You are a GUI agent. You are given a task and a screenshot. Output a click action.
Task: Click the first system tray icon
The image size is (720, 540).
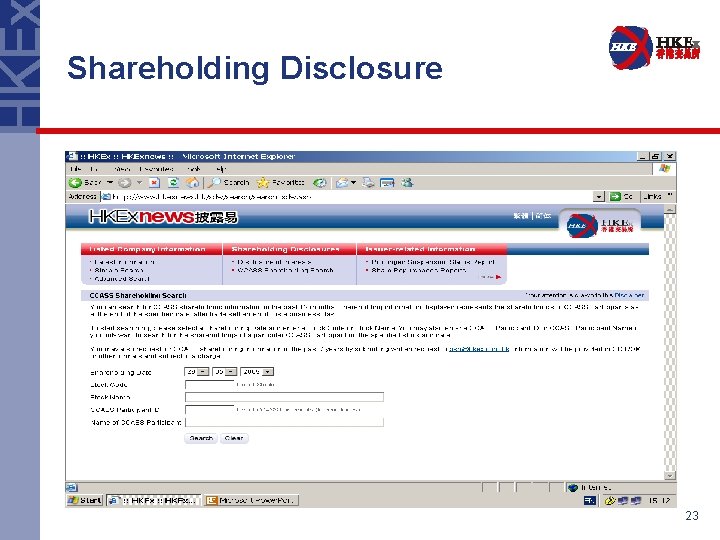tap(610, 501)
